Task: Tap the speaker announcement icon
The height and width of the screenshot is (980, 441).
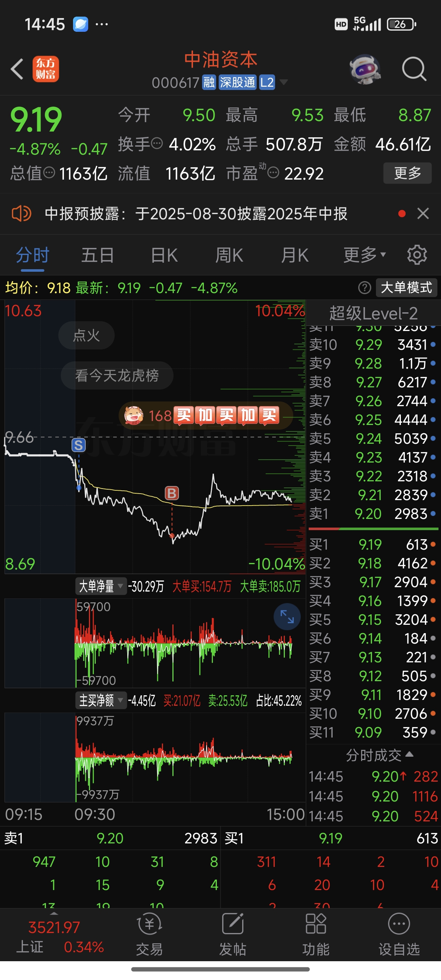Action: (21, 214)
